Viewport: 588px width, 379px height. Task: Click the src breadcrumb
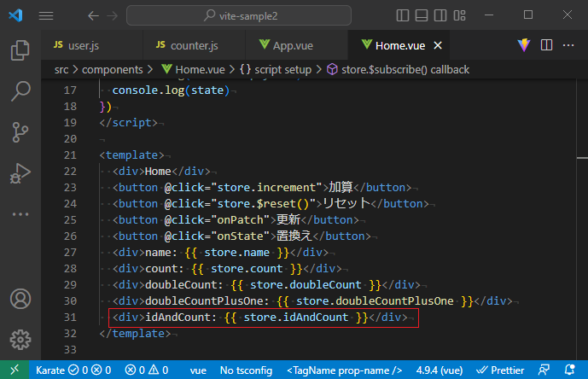point(61,69)
